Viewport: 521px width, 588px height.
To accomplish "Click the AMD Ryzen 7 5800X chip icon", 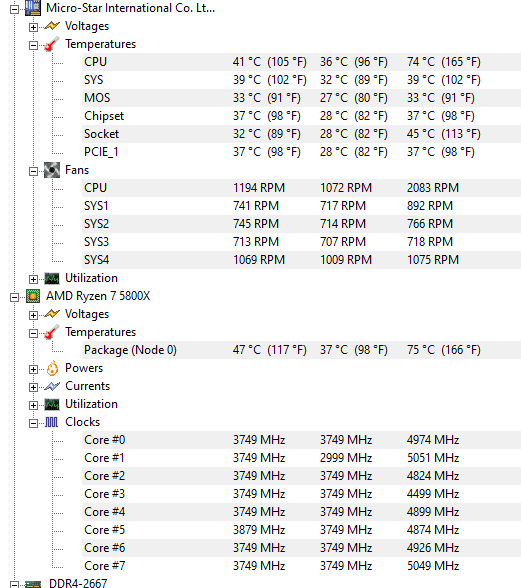I will [33, 296].
